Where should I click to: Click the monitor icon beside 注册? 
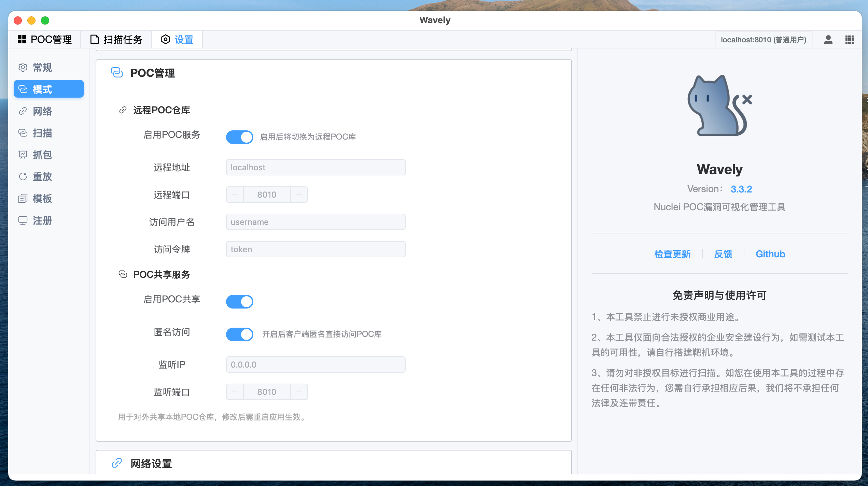tap(23, 220)
